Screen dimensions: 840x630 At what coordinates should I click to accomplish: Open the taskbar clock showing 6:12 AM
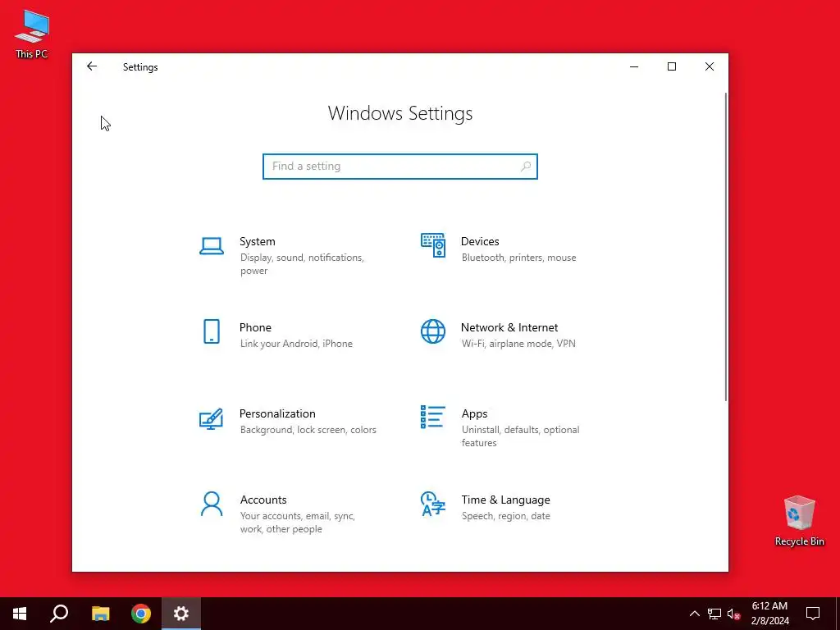click(769, 614)
